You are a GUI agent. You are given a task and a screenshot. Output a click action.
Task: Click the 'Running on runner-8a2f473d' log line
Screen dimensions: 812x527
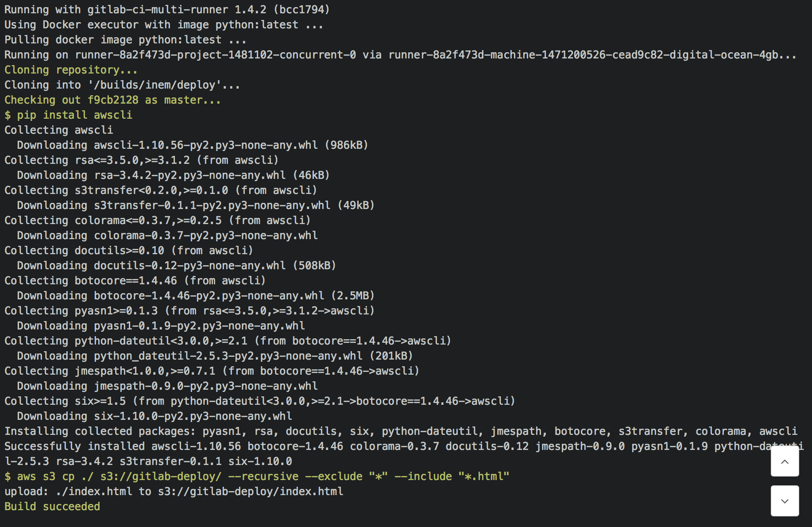(x=400, y=55)
